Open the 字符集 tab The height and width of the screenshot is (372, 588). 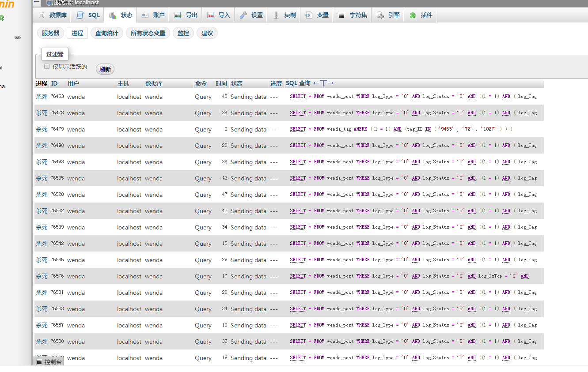[x=353, y=15]
